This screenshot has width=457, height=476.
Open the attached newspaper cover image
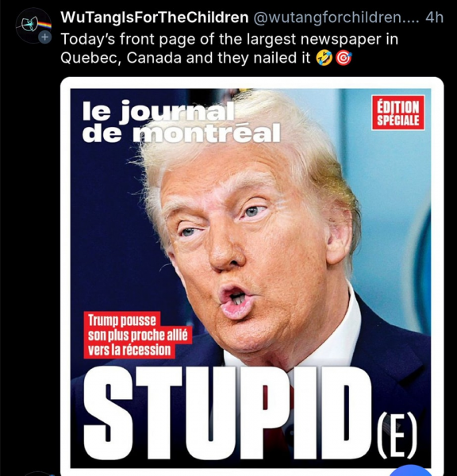click(252, 276)
